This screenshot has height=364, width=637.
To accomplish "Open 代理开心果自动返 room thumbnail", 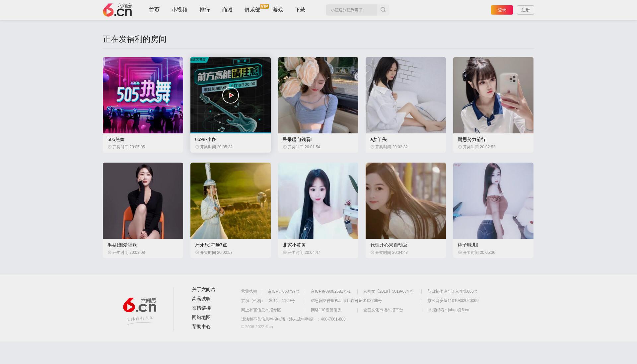I will click(406, 201).
